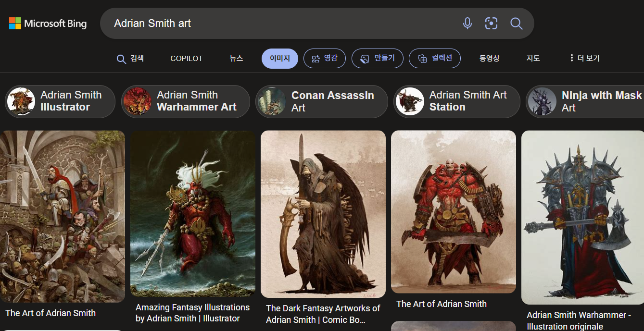
Task: Open hooded winged reaper with sword image
Action: click(x=323, y=214)
